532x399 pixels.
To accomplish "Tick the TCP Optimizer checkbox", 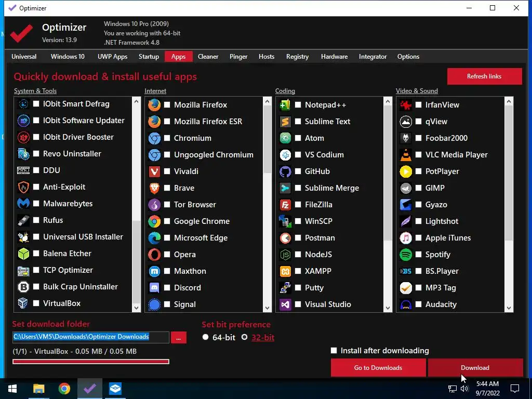I will 36,270.
